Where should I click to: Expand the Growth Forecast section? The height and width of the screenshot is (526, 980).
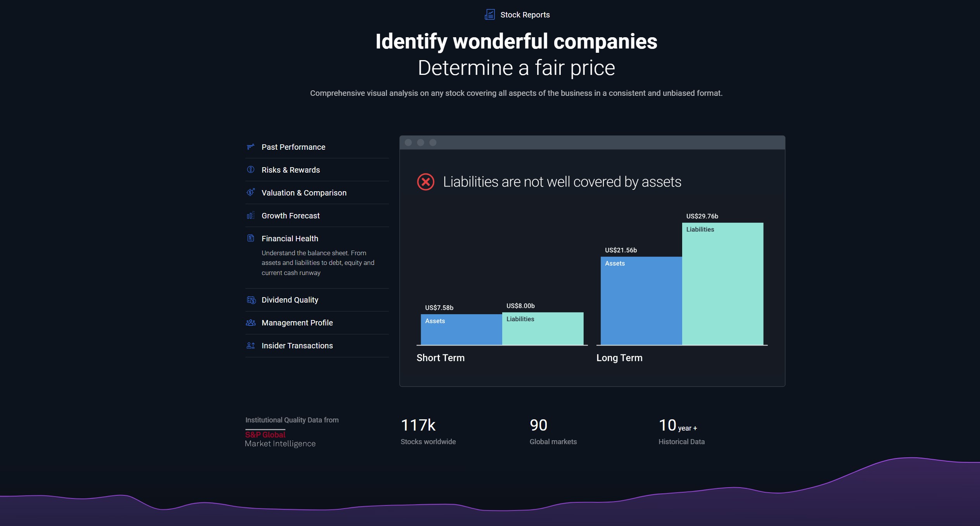[290, 216]
